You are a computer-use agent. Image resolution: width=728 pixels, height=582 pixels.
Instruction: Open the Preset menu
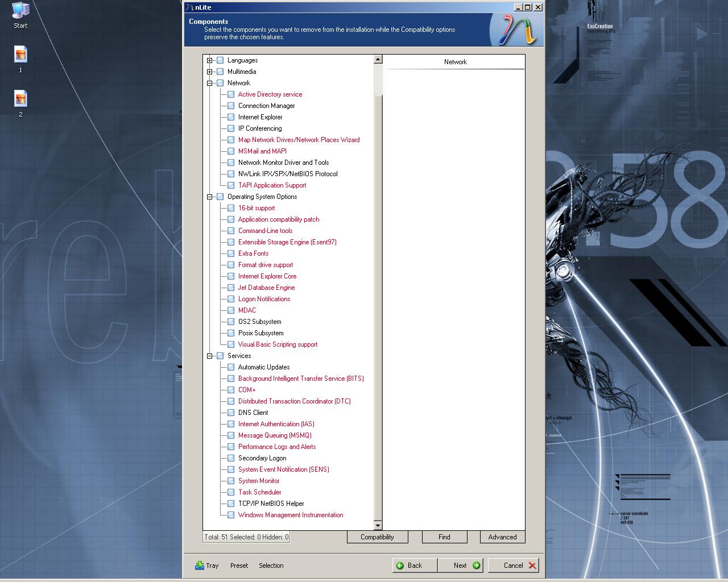(239, 566)
